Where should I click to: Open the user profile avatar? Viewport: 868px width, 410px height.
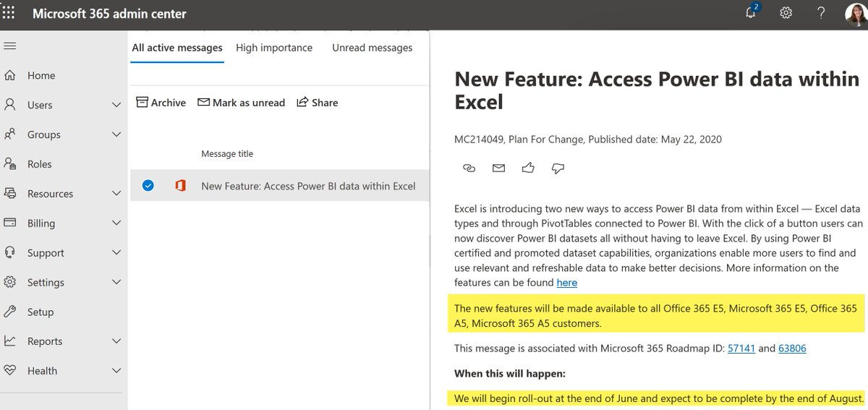855,14
